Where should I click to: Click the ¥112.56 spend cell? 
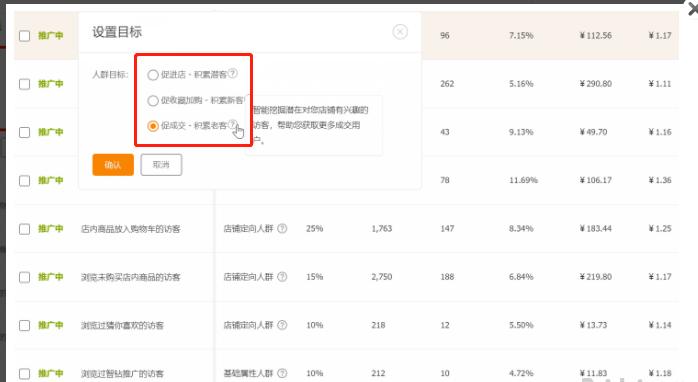point(596,35)
